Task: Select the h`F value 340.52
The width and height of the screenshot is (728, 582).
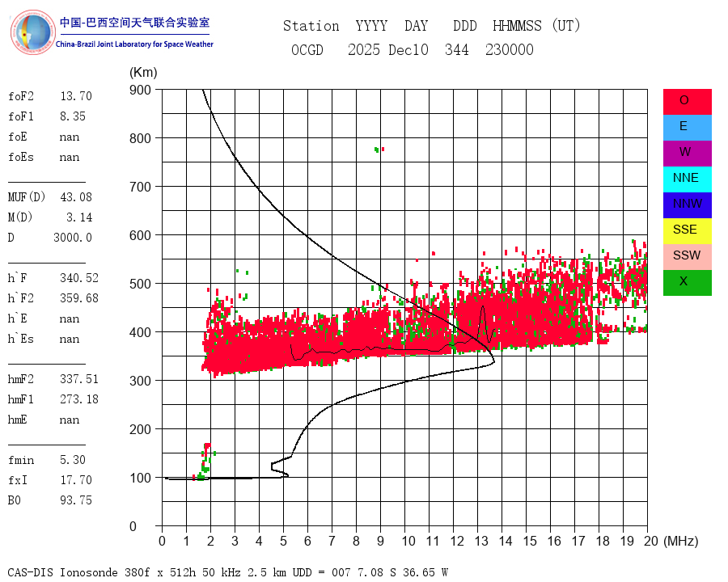Action: click(79, 278)
